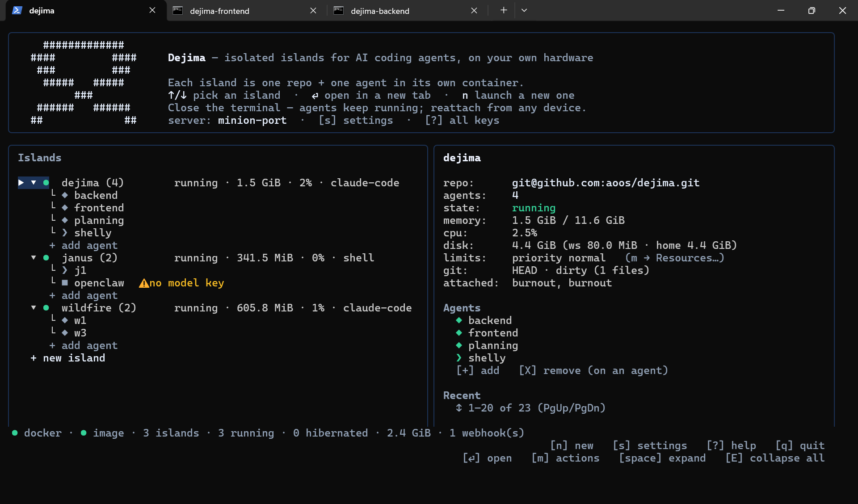Screen dimensions: 858x504
Task: Select the w1 agent under wildfire
Action: pos(80,320)
